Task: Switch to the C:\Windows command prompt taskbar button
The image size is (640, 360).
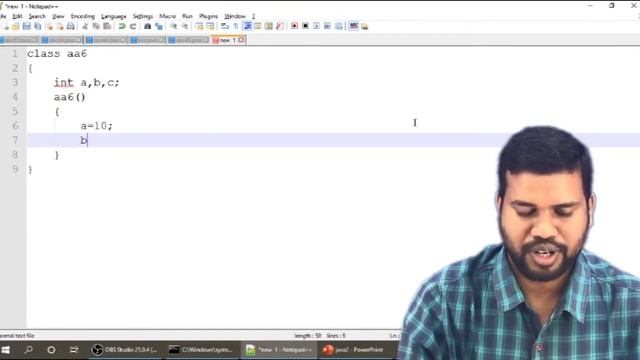Action: coord(201,350)
